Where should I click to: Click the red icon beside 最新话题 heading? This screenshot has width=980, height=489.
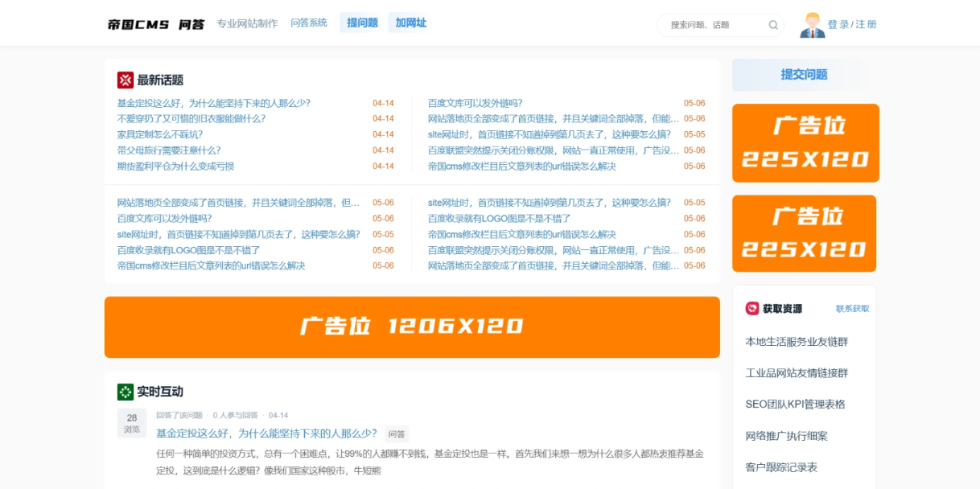tap(125, 78)
